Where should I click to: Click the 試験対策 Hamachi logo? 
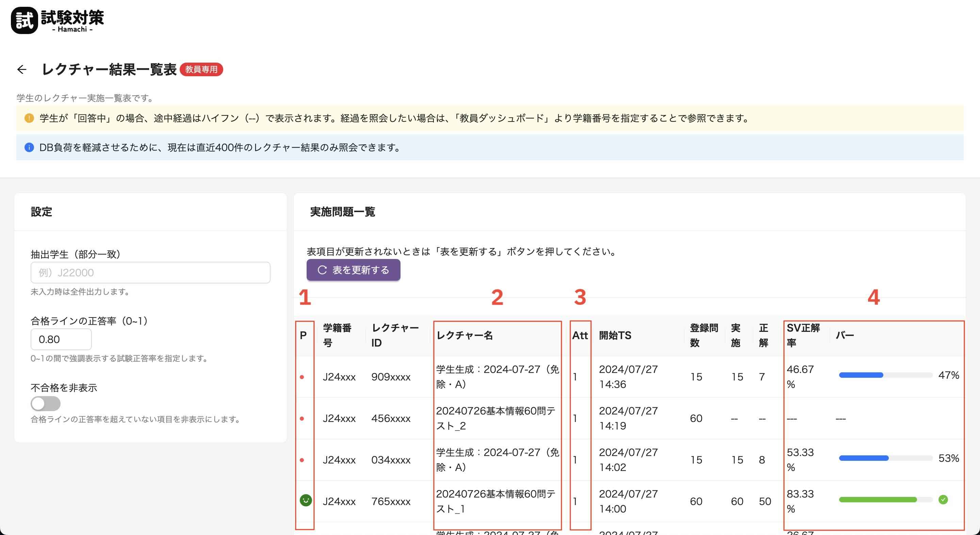click(x=58, y=20)
